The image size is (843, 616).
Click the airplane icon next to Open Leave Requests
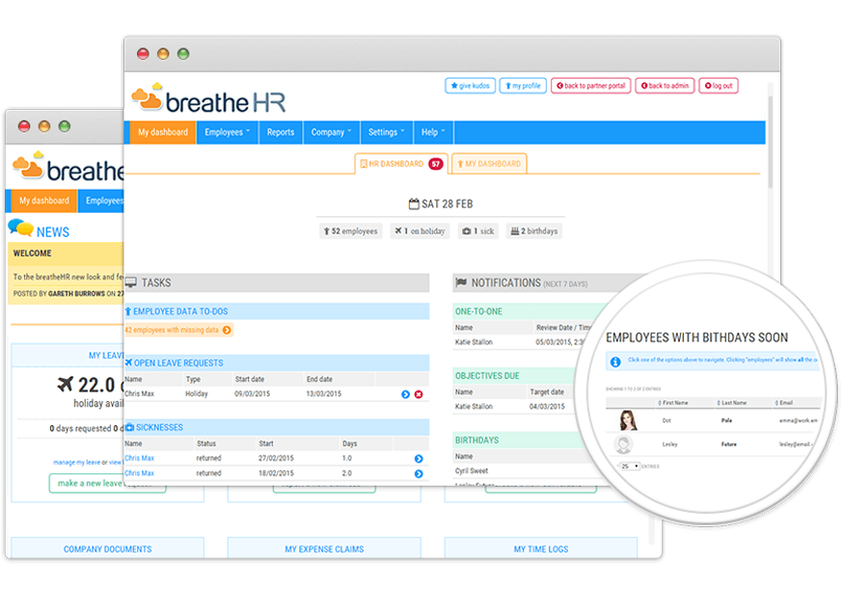(128, 362)
